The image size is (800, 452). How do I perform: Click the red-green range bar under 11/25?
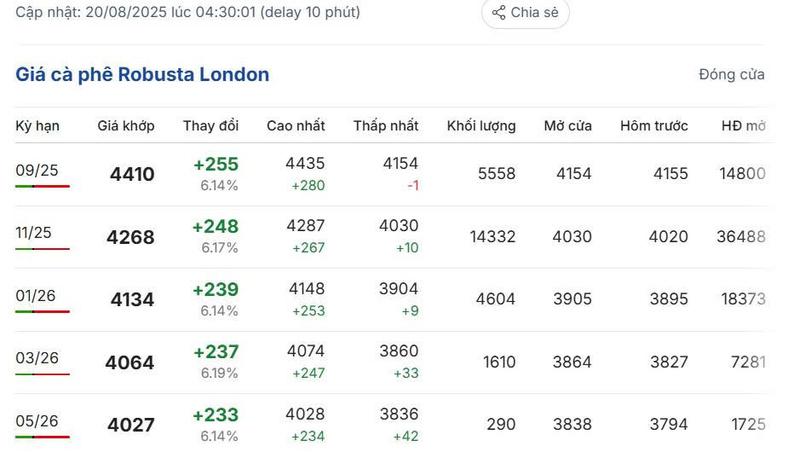point(42,249)
